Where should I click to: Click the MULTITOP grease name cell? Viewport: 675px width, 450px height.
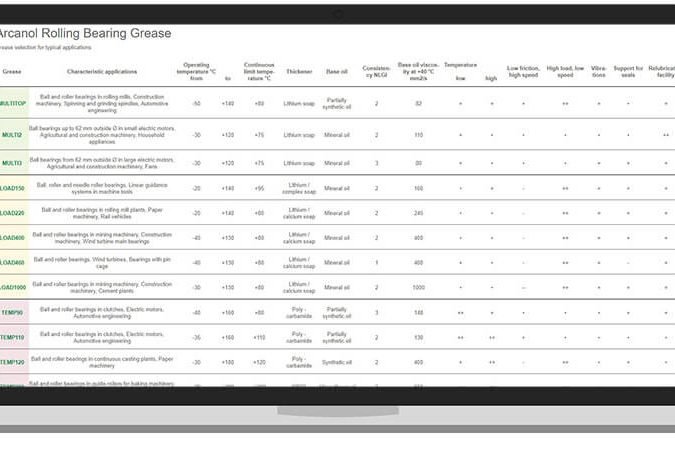point(13,103)
